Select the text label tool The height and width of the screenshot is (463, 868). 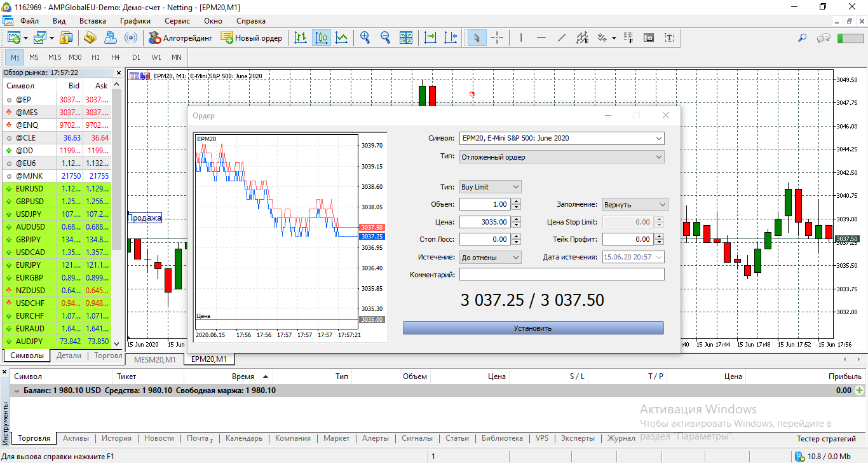coord(669,38)
